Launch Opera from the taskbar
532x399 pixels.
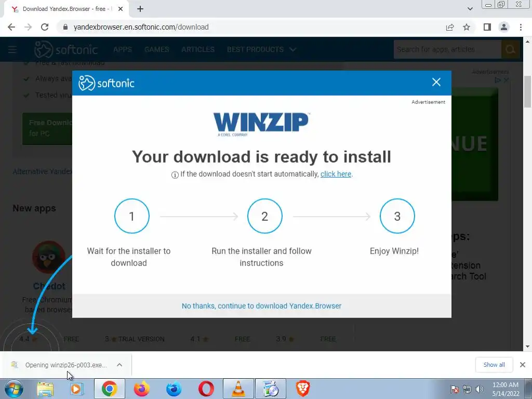pos(206,389)
